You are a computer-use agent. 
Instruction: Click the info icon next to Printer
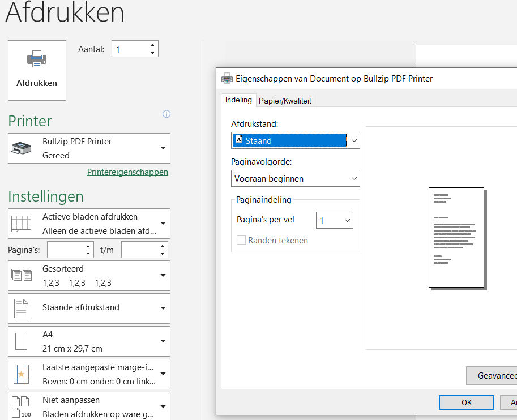coord(166,114)
